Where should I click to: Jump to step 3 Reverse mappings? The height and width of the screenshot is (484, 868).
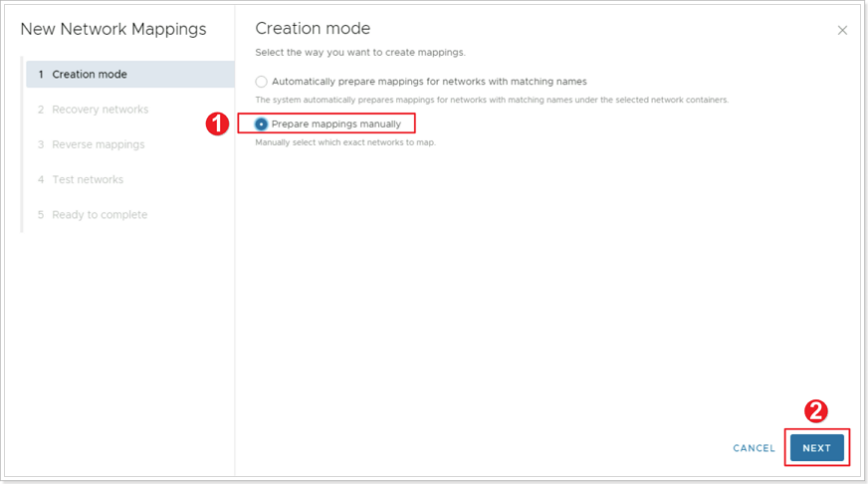click(x=92, y=144)
